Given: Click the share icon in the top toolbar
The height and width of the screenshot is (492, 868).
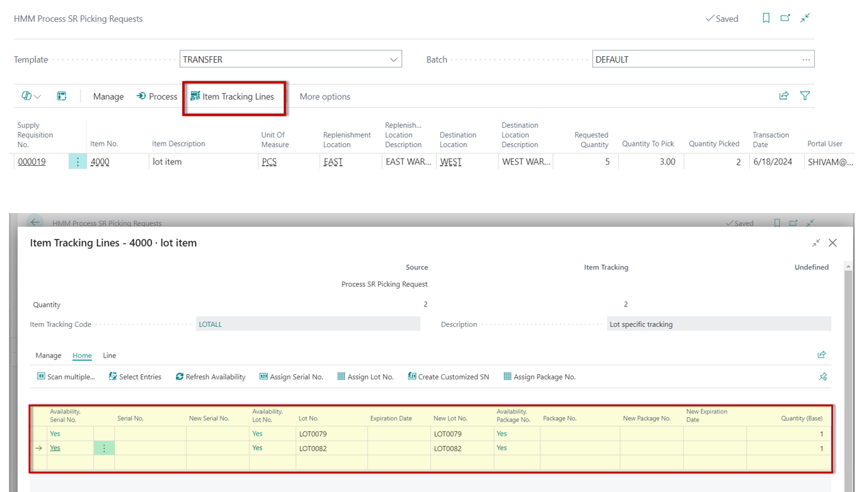Looking at the screenshot, I should 784,96.
